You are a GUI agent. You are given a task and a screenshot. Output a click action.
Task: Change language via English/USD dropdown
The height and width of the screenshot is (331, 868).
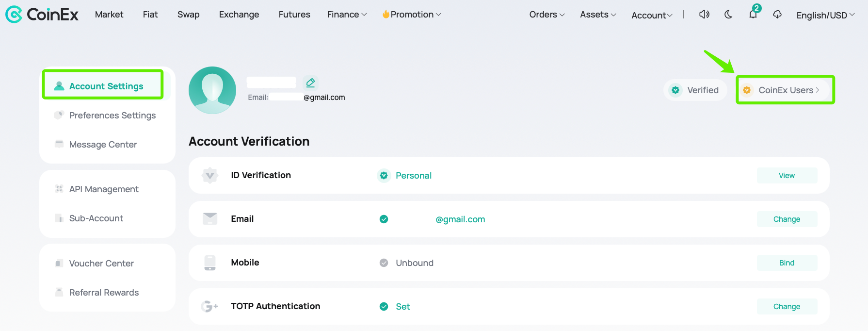point(825,15)
